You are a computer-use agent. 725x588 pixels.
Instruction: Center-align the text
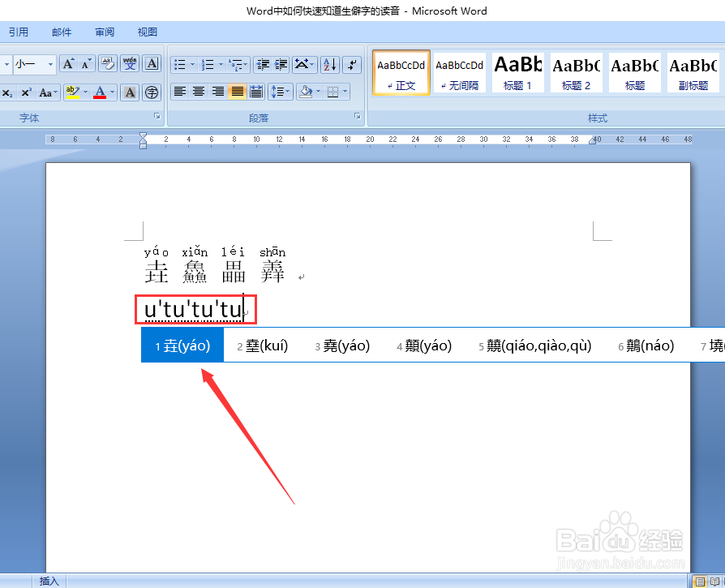tap(199, 92)
